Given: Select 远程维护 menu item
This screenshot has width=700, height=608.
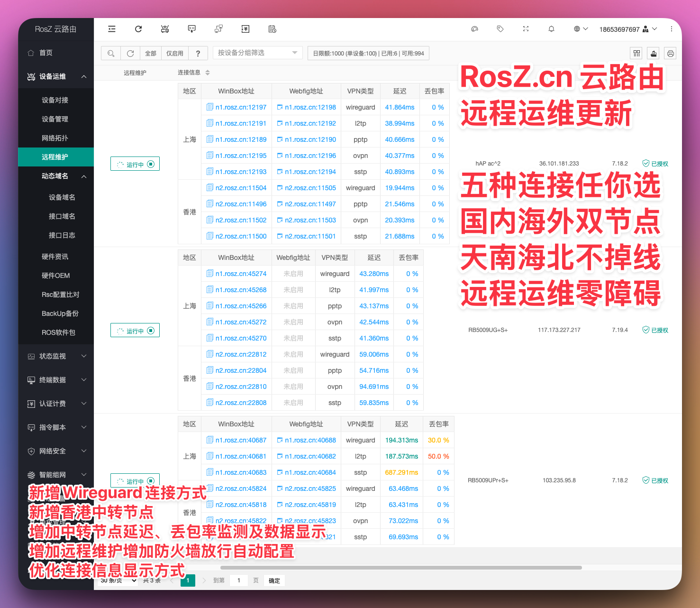Looking at the screenshot, I should [x=55, y=157].
